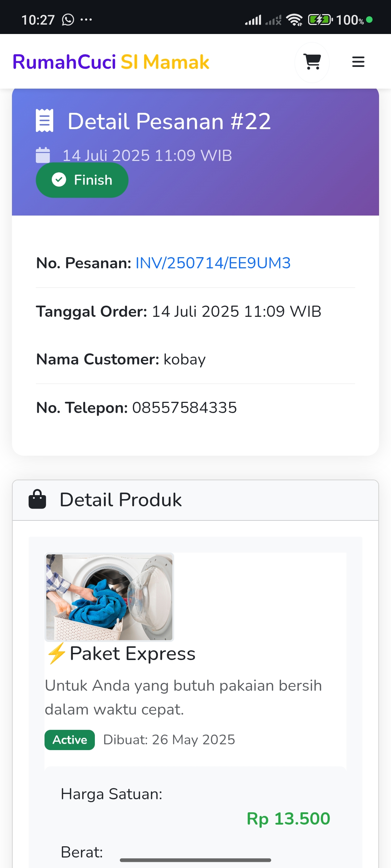The height and width of the screenshot is (868, 391).
Task: Tap the RumahCuci SI Mamak logo
Action: click(x=111, y=62)
